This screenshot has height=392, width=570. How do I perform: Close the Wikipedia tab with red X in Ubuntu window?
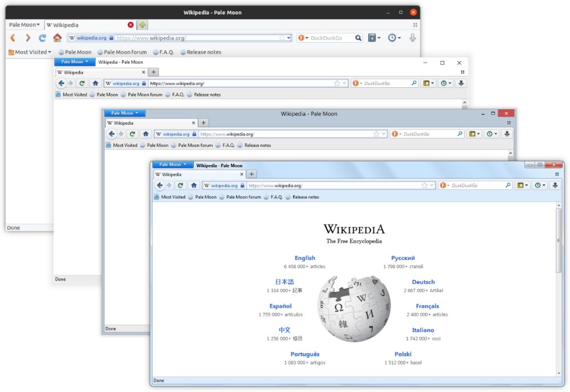click(x=131, y=24)
